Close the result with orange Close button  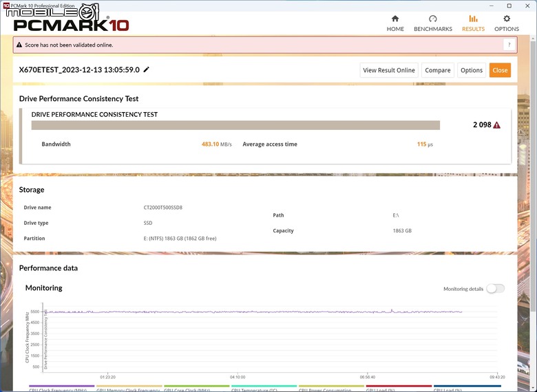(500, 70)
